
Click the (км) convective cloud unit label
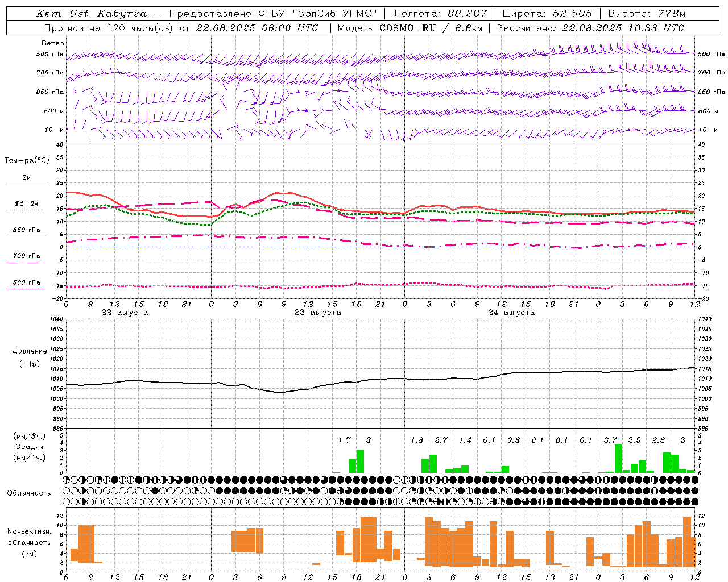coord(29,554)
